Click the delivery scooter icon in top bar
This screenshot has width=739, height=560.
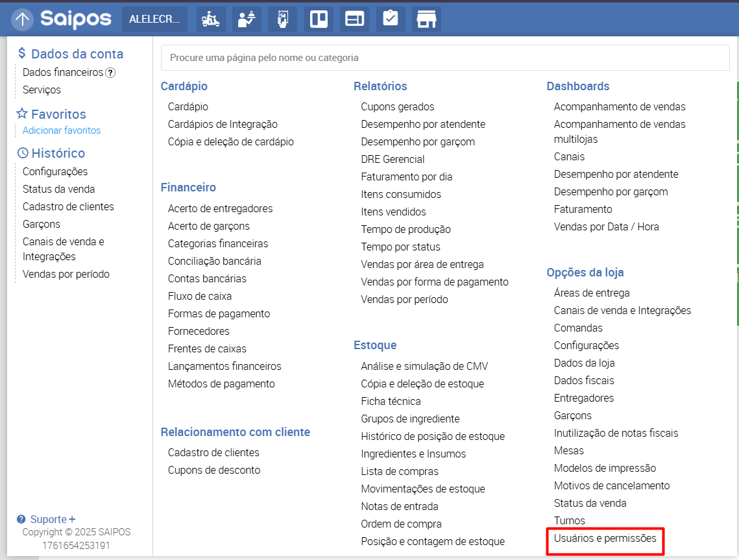210,19
